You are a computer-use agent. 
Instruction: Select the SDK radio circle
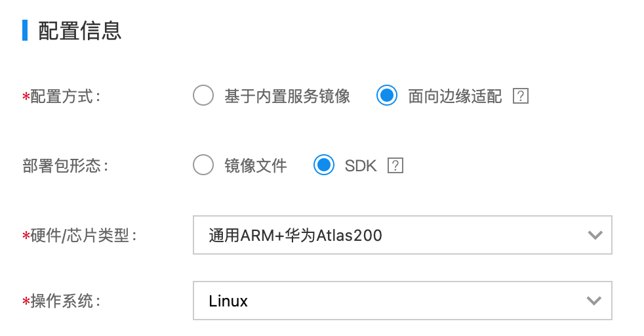click(x=324, y=165)
